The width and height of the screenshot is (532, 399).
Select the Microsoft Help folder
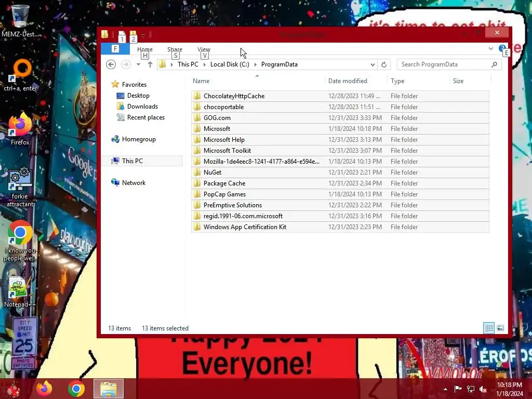coord(340,139)
